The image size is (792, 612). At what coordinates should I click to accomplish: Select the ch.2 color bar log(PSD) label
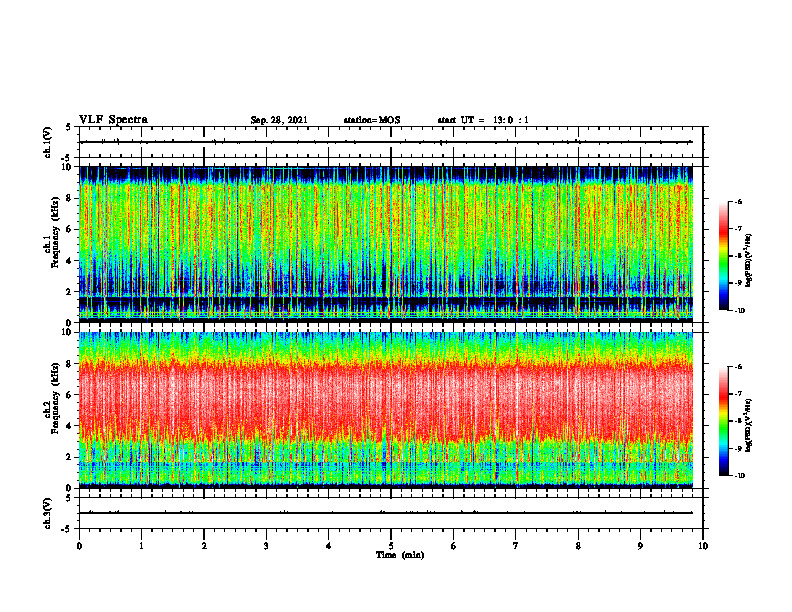749,425
